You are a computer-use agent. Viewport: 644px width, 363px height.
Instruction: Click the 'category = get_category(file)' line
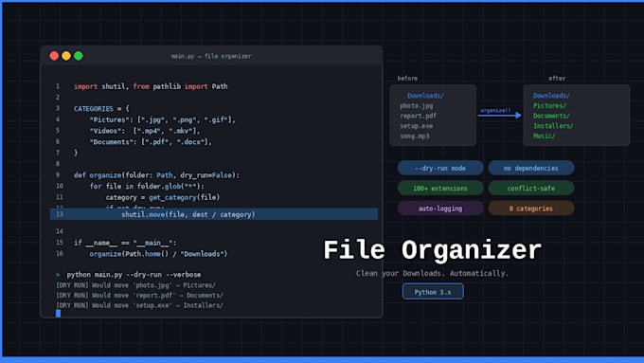point(163,197)
